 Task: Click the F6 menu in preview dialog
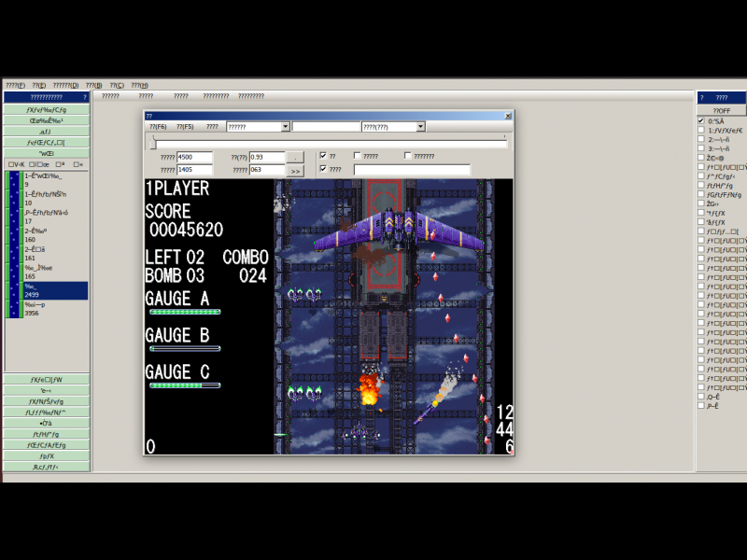tap(158, 127)
